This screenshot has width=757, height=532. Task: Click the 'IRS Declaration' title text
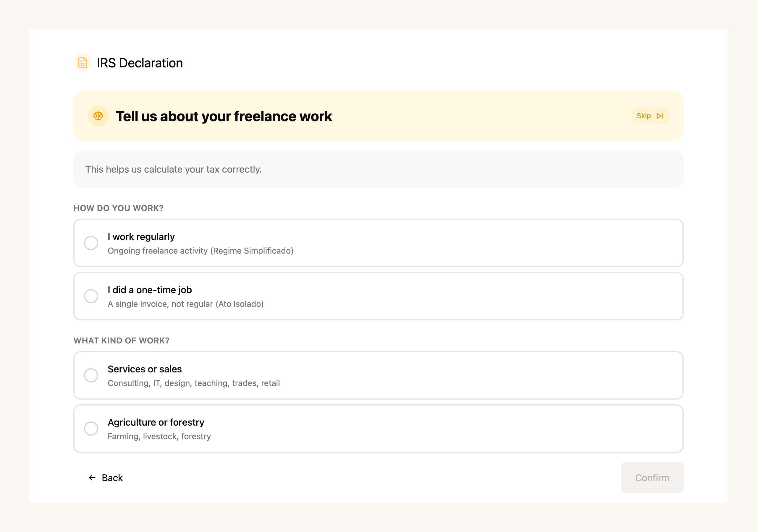(140, 63)
